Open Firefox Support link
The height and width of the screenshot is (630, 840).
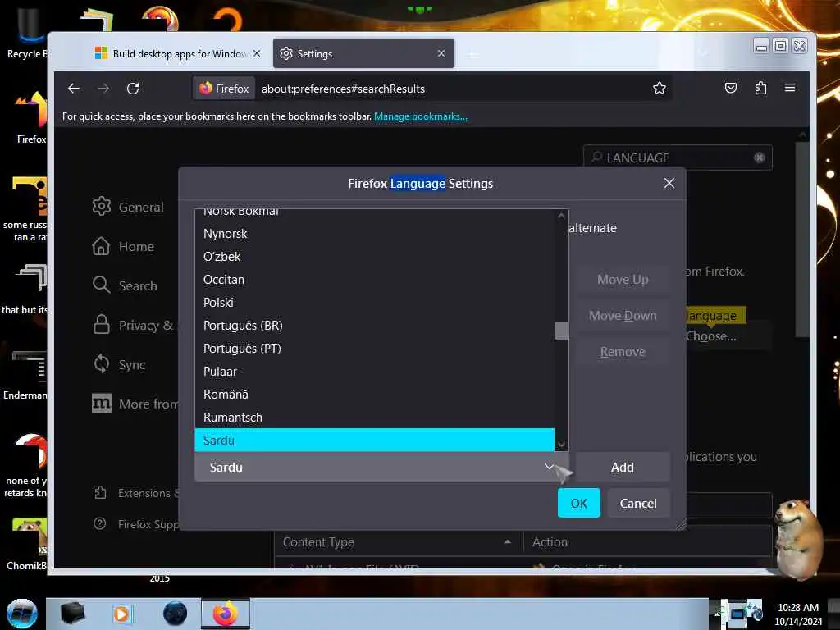(135, 524)
